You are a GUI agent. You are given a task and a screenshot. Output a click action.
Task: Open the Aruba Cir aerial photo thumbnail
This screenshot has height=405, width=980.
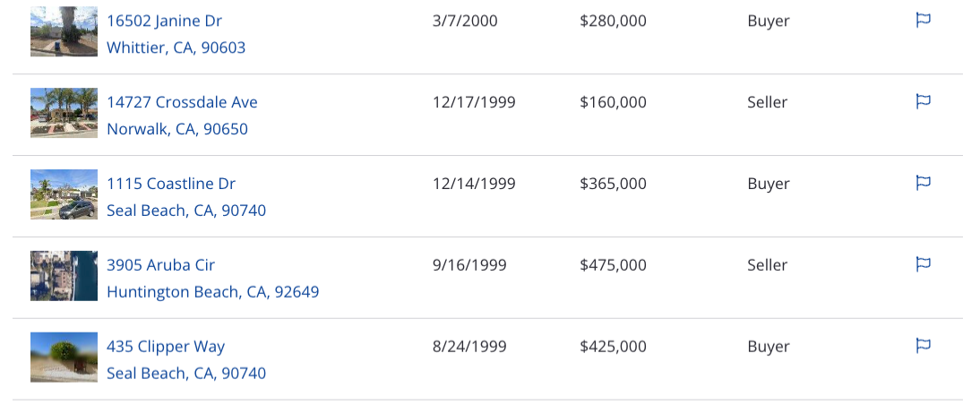[x=64, y=276]
